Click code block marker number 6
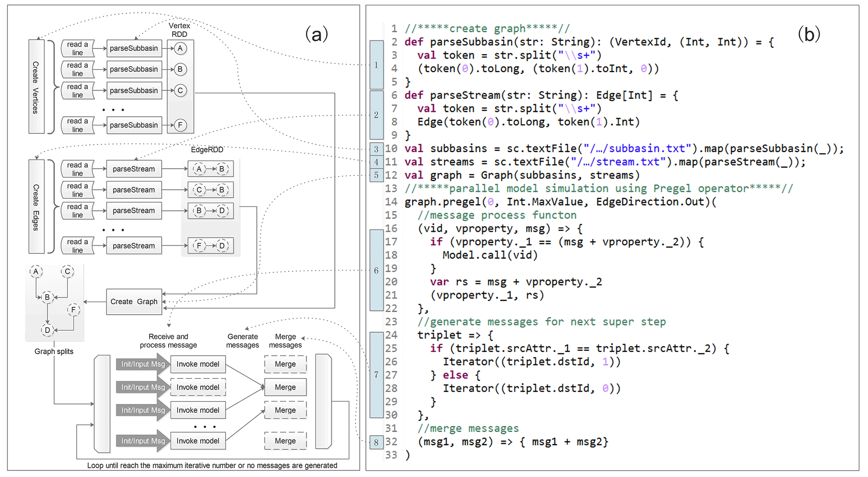 tap(376, 270)
